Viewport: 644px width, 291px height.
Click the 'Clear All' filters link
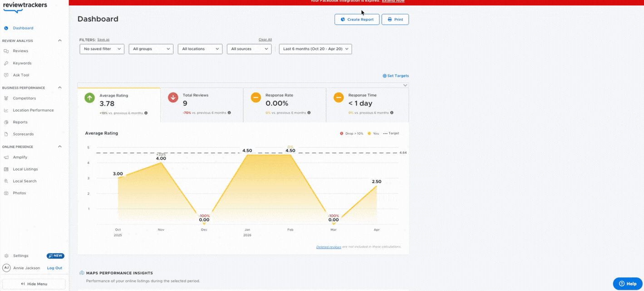click(x=265, y=39)
